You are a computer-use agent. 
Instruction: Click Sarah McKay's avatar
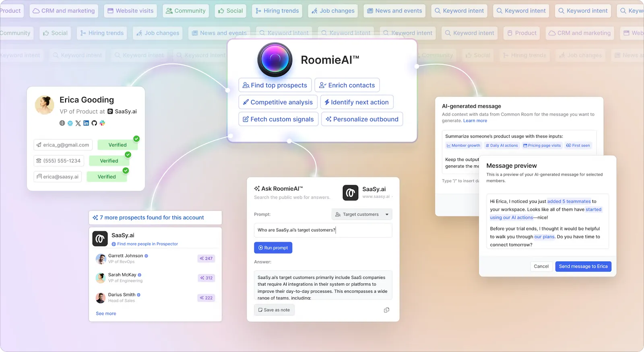[101, 278]
